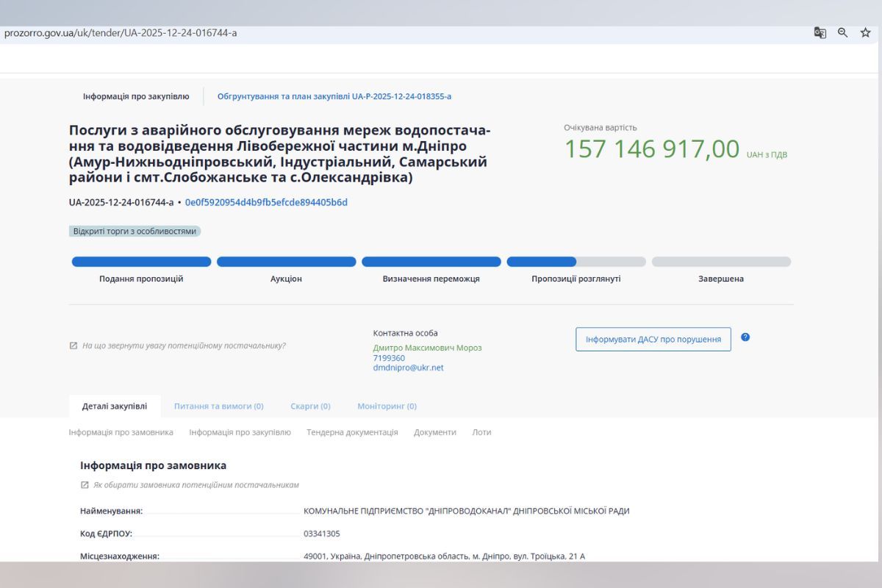882x588 pixels.
Task: Open the Лоти section
Action: pyautogui.click(x=481, y=432)
